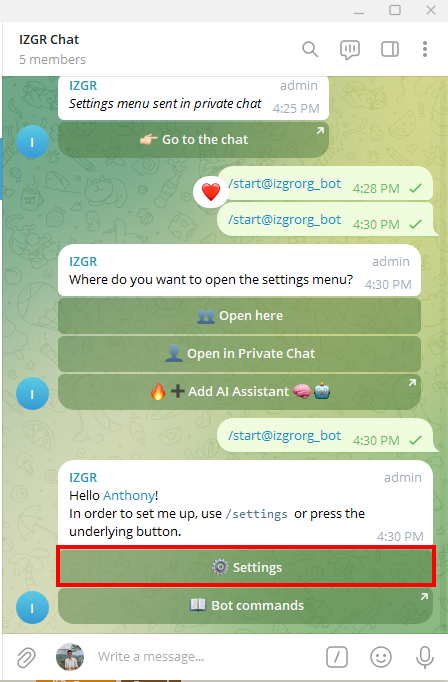Viewport: 448px width, 682px height.
Task: Focus the Write a message field
Action: point(204,657)
